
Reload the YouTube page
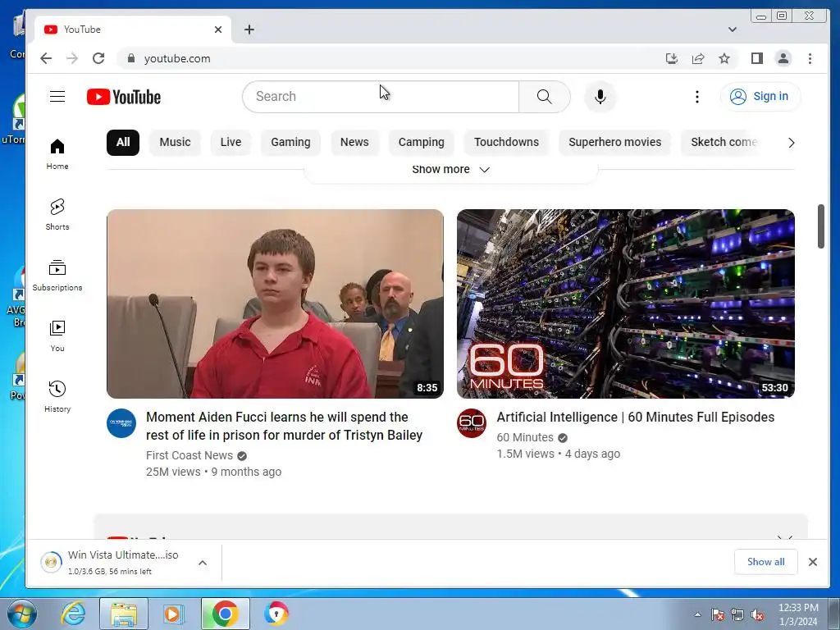(98, 58)
